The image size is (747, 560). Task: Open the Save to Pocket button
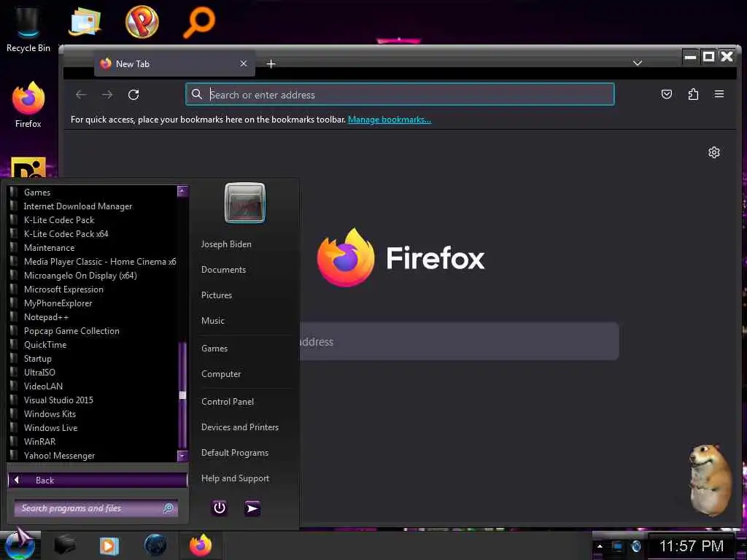click(x=667, y=94)
